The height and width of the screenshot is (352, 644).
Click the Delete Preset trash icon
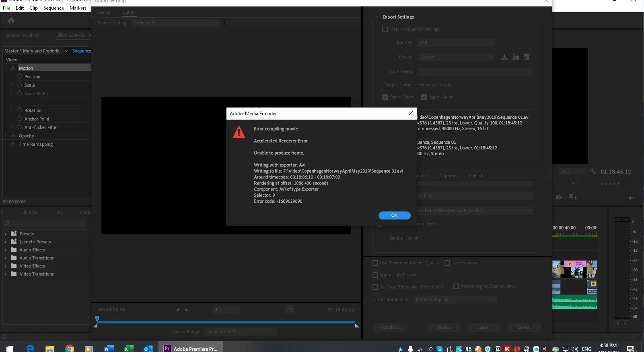[x=527, y=57]
